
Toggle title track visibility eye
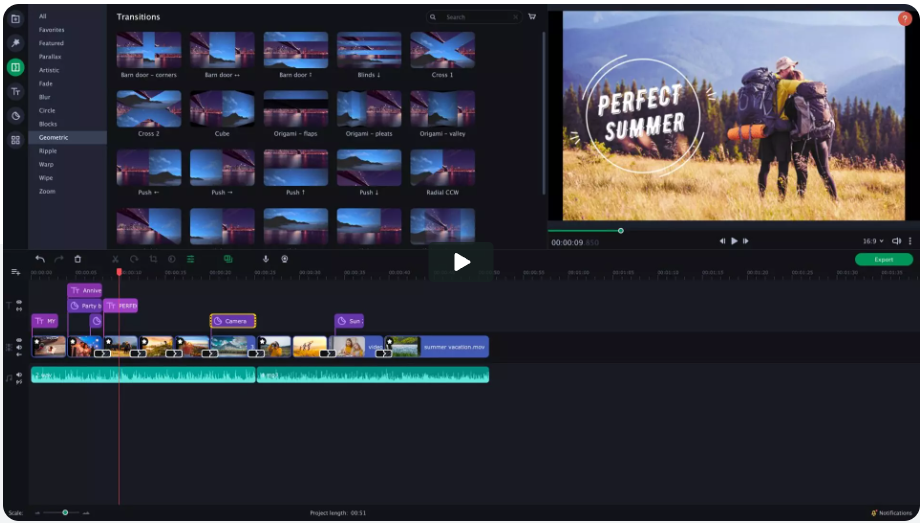point(19,302)
